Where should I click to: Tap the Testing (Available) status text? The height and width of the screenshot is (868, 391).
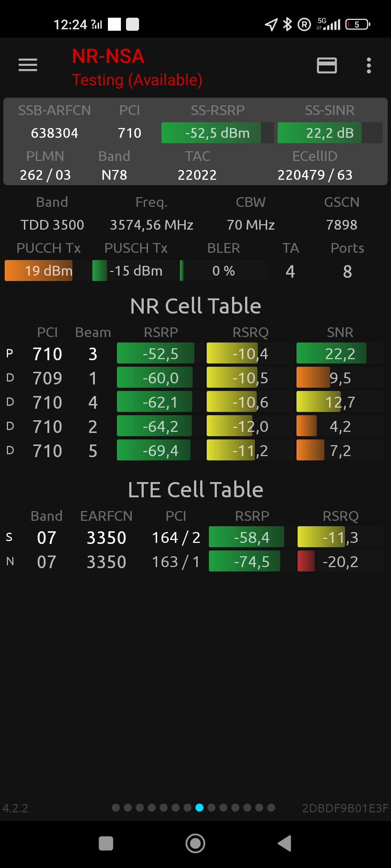tap(137, 80)
